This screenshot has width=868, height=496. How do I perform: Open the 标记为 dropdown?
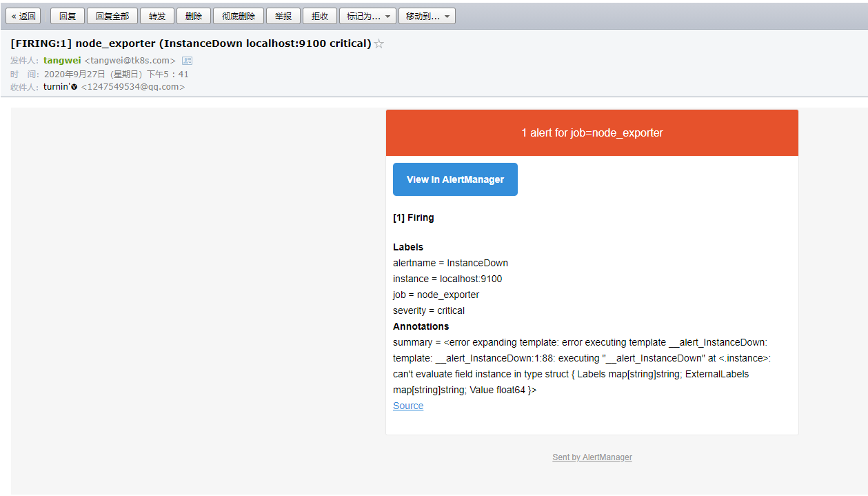[x=367, y=16]
